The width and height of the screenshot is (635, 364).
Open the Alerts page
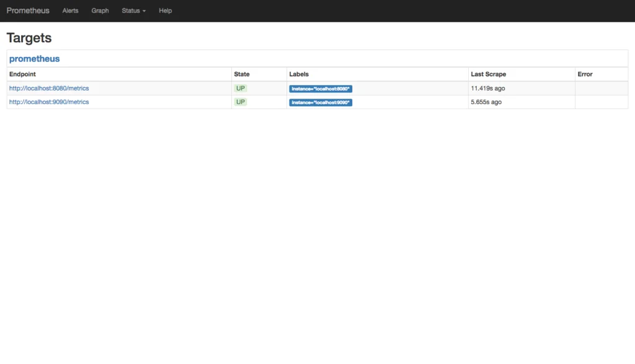click(x=71, y=11)
